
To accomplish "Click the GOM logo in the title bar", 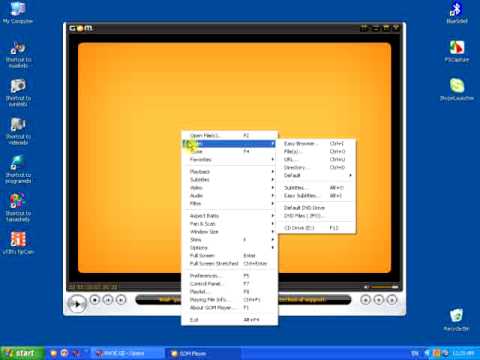I will [x=81, y=28].
